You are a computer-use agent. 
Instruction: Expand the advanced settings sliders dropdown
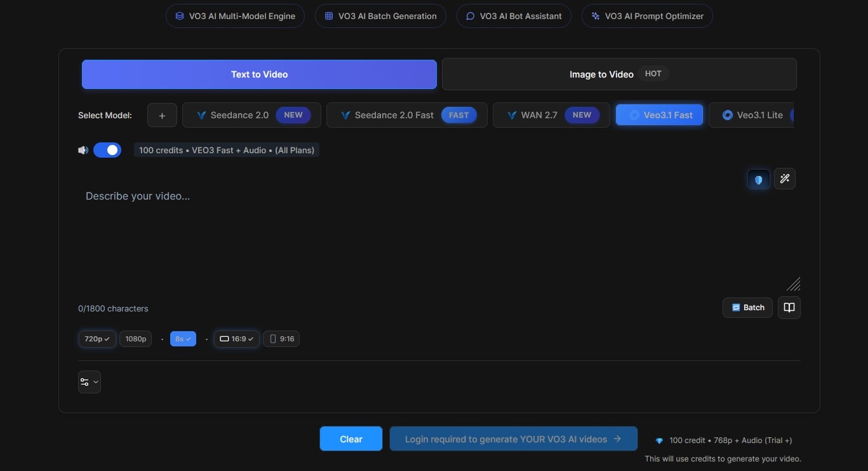89,382
